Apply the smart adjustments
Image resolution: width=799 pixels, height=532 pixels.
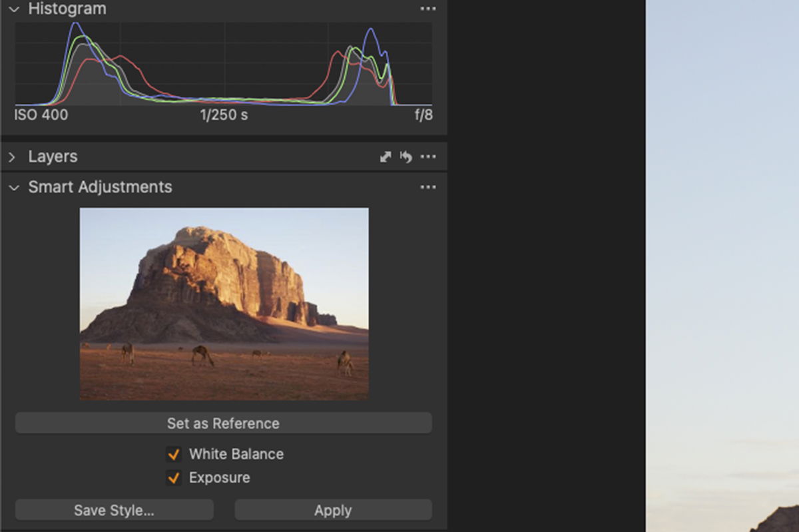[333, 510]
